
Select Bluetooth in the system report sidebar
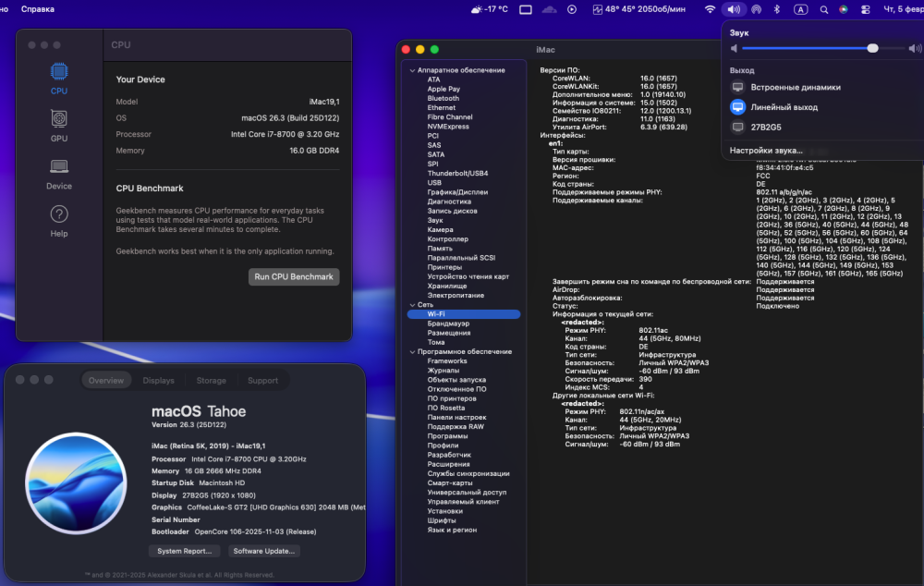click(444, 99)
